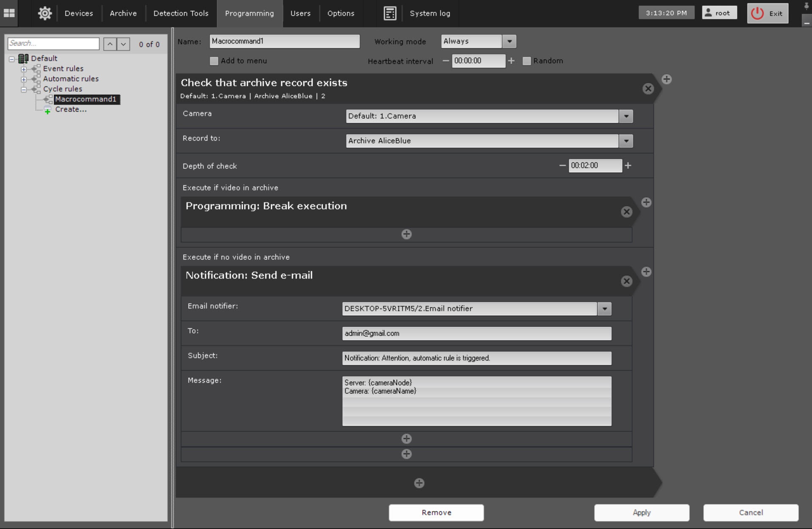This screenshot has height=529, width=812.
Task: Collapse the Cycle rules tree node
Action: click(24, 89)
